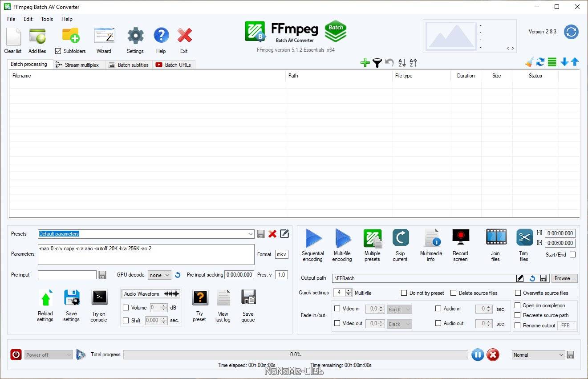Switch to Batch subtitles tab
The image size is (588, 379).
[129, 65]
